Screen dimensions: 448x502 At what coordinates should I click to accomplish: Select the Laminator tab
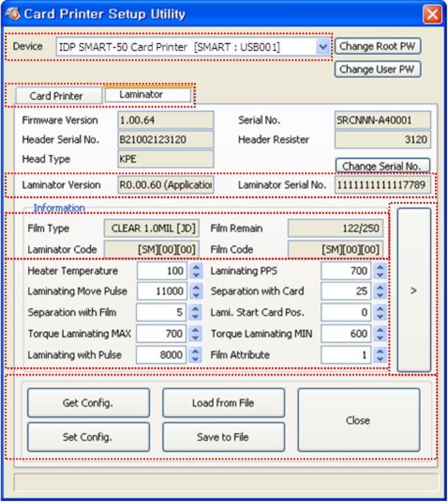(x=148, y=94)
